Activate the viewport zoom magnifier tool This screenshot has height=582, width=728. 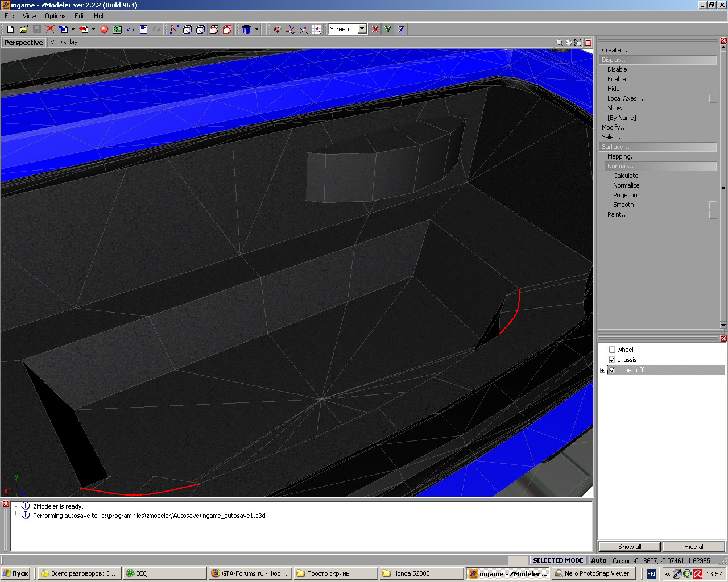pos(559,43)
